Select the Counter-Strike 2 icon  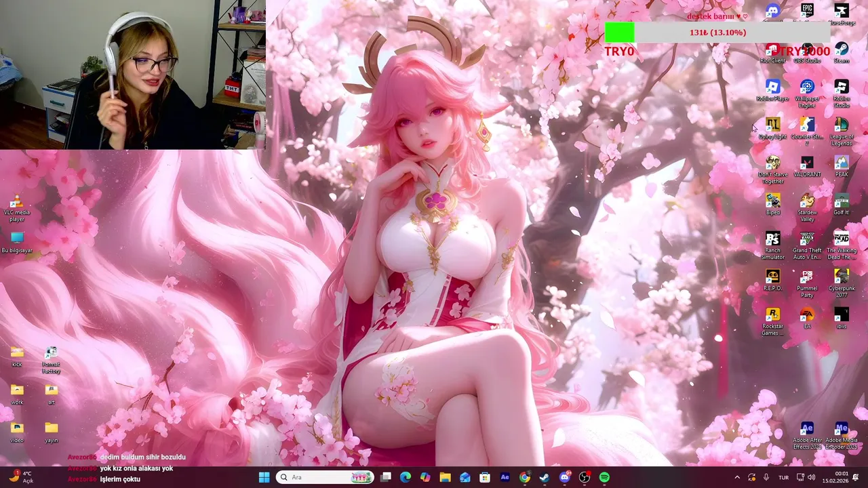807,131
